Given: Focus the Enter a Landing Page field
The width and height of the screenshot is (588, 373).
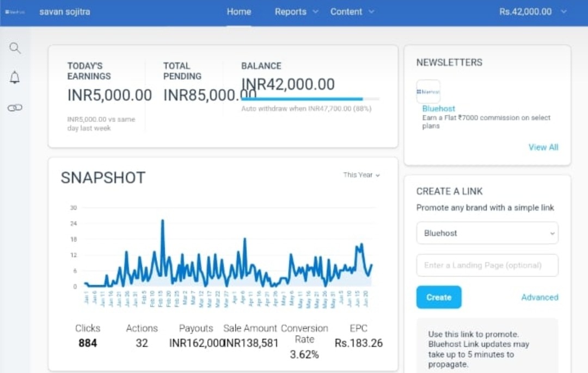Looking at the screenshot, I should [487, 265].
